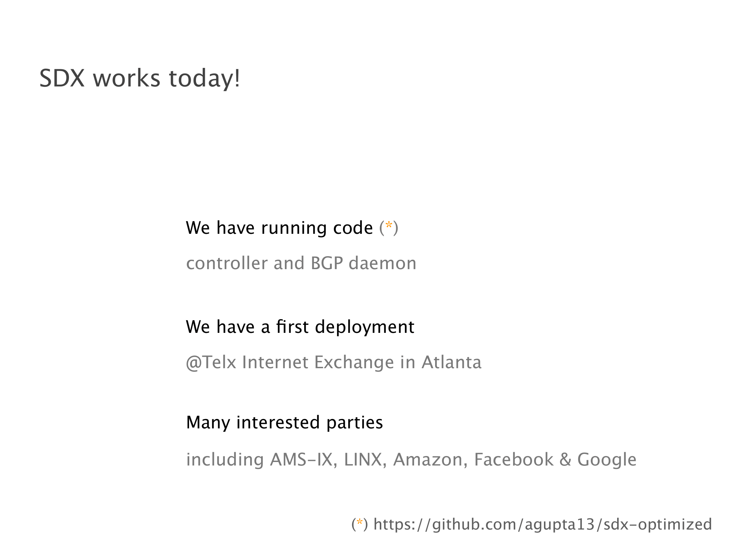
Task: Click the word "Atlanta" in the deployment line
Action: point(452,362)
